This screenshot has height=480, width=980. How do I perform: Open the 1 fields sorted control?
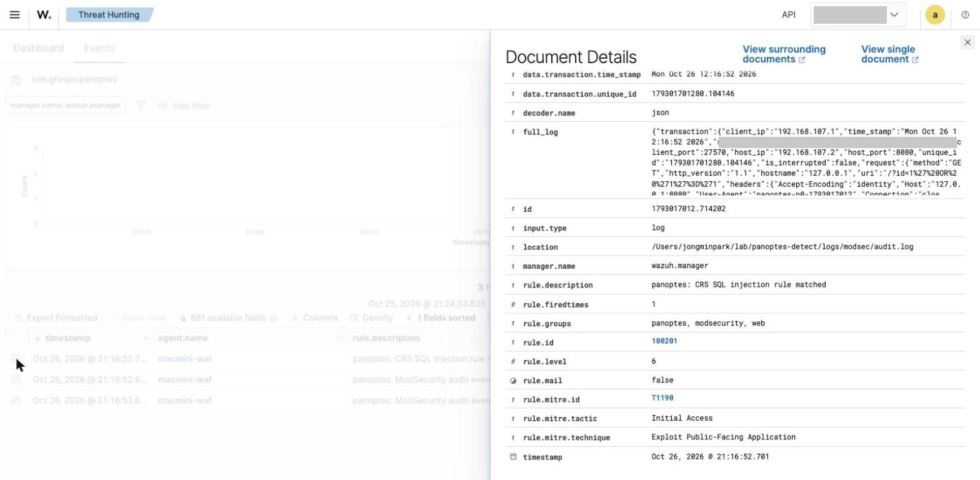click(441, 318)
